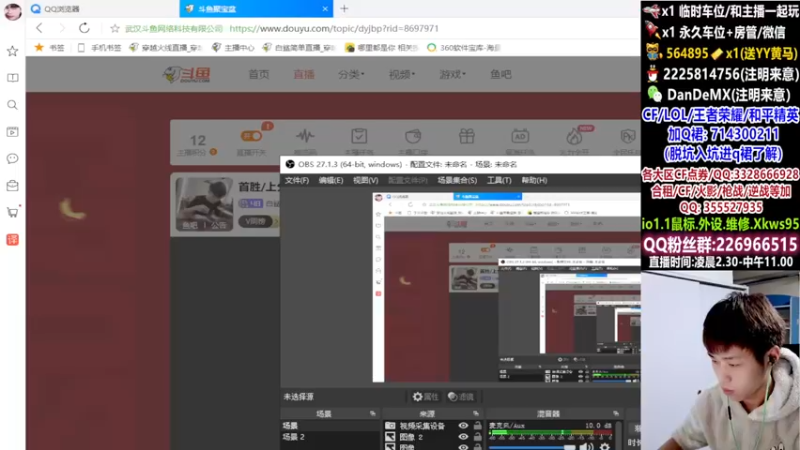Open the PK icon in Douyu toolbar
Screen dimensions: 800x450
click(x=628, y=136)
